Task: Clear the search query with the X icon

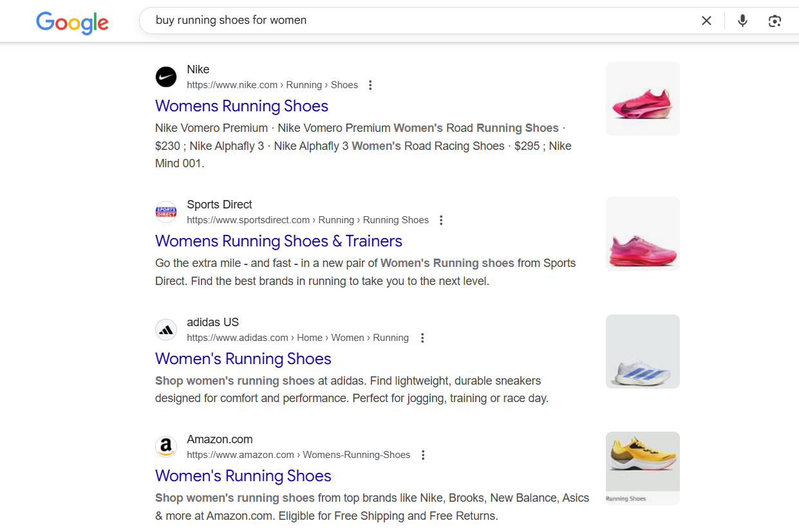Action: (706, 21)
